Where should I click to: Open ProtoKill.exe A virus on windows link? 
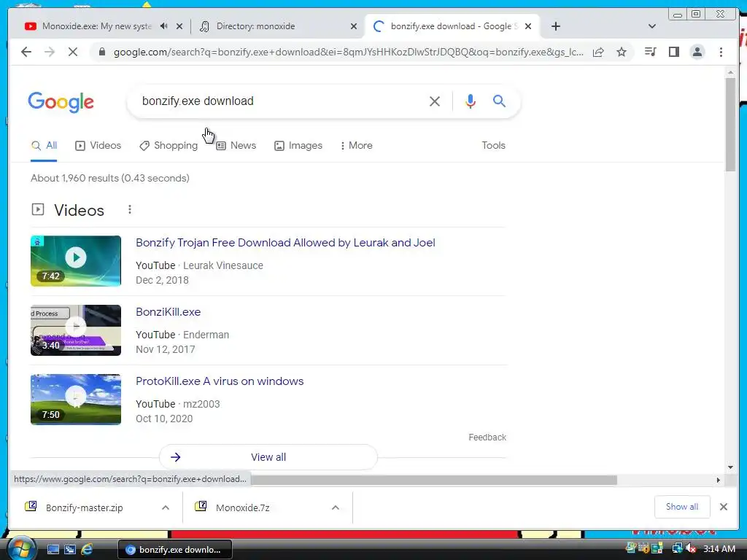point(220,381)
